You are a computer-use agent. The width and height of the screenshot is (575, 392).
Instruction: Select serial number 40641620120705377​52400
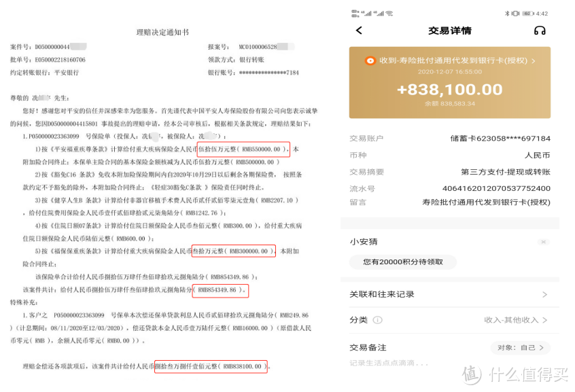click(x=496, y=188)
